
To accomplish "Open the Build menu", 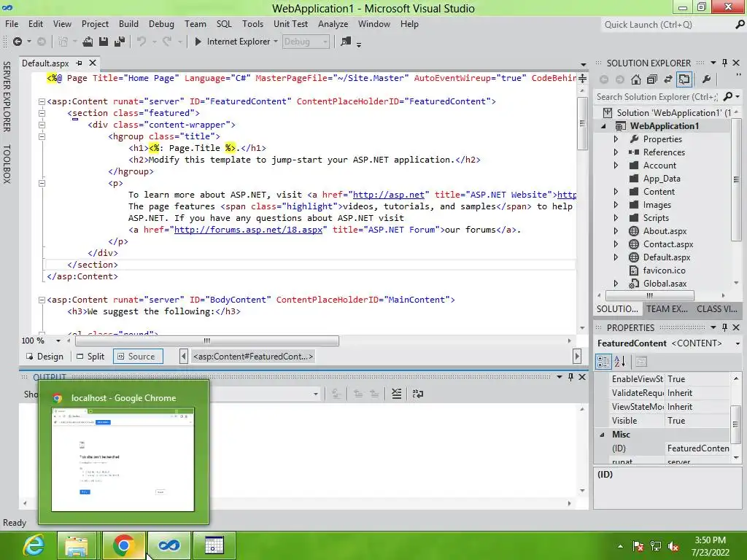I will coord(128,24).
